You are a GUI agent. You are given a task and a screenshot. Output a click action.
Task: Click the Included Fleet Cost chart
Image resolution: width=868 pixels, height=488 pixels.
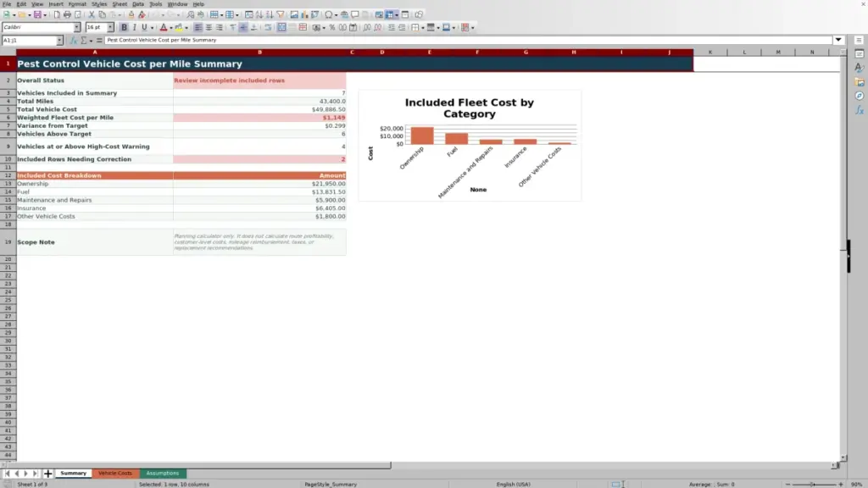(470, 146)
